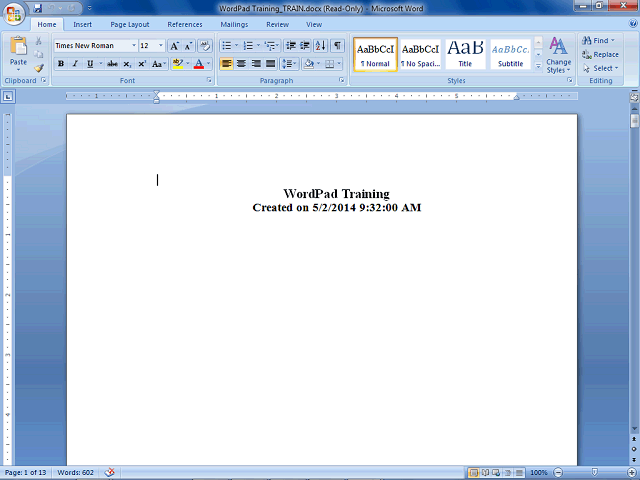Start a numbered list

click(248, 46)
